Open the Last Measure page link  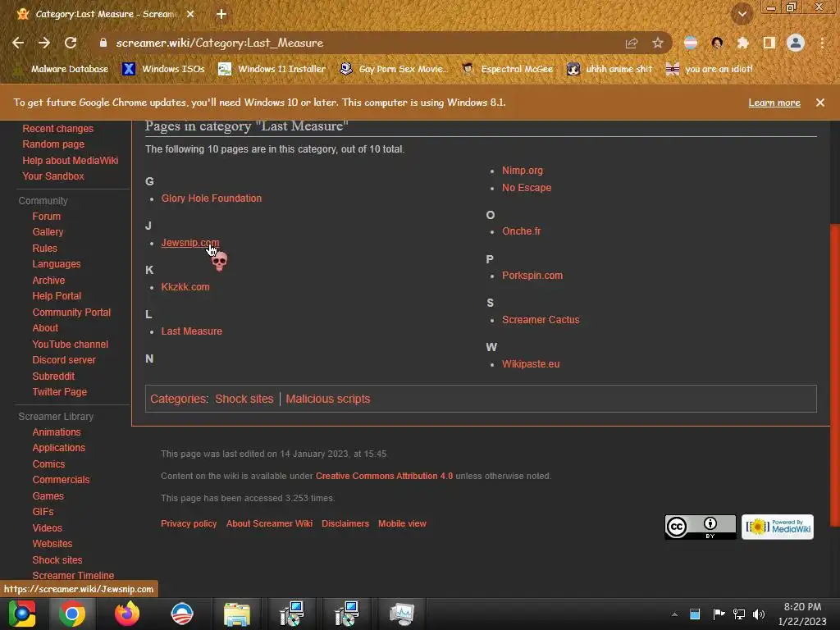point(191,331)
